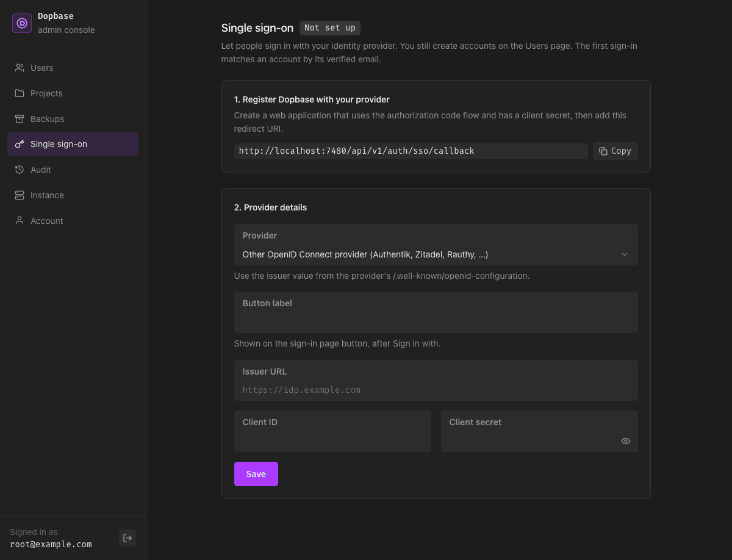Click the Instance server icon
The image size is (732, 560).
(x=20, y=195)
